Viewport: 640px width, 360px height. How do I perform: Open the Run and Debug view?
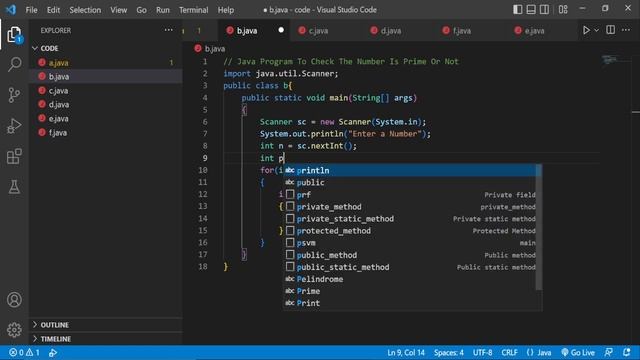click(14, 126)
